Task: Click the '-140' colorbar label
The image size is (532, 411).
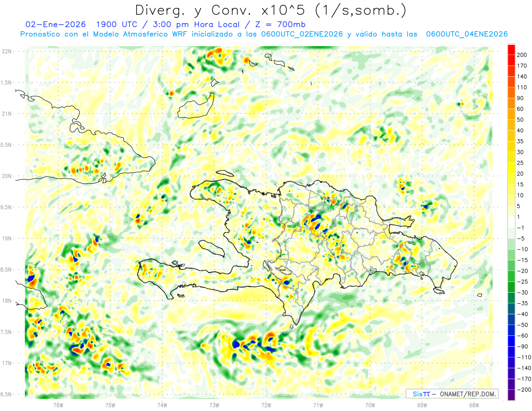Action: (x=524, y=368)
